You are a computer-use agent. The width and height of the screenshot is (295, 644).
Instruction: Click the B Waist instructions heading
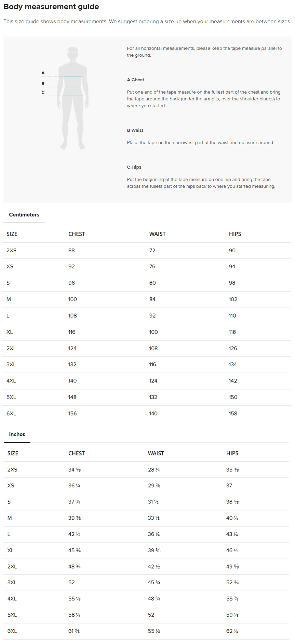(x=135, y=130)
